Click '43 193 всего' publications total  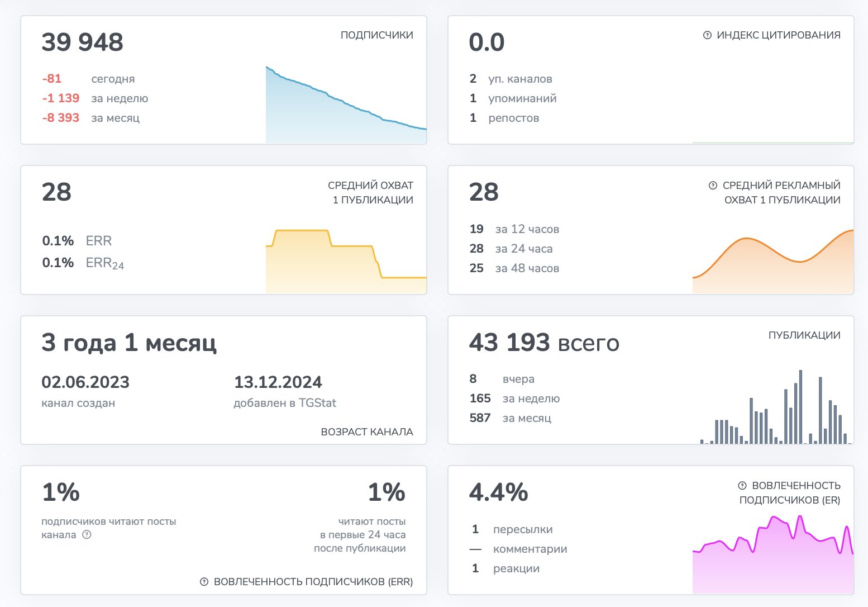[545, 343]
